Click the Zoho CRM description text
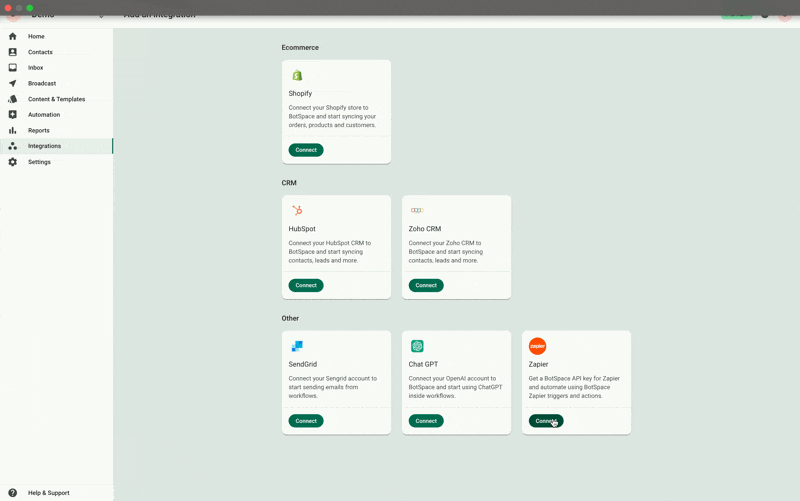The height and width of the screenshot is (501, 800). click(x=445, y=252)
